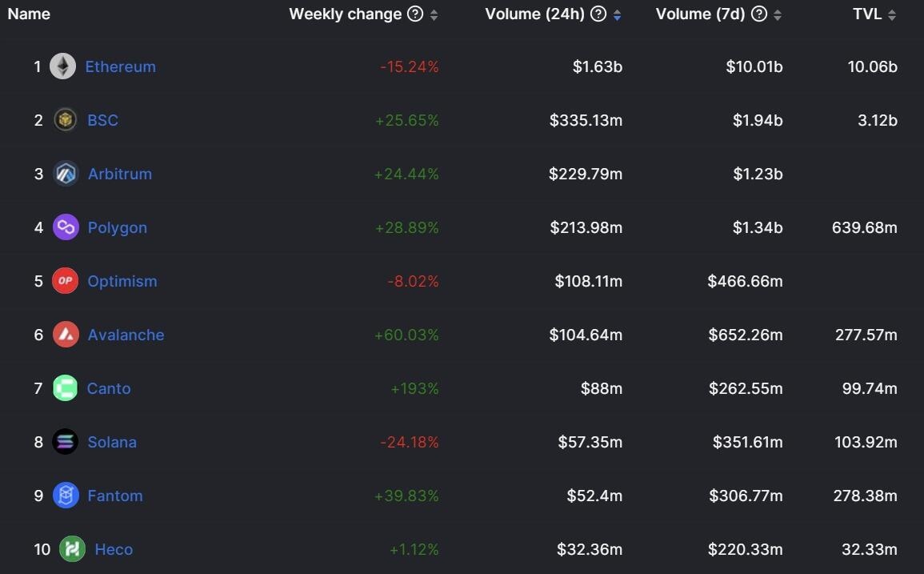Click the Name column header
The width and height of the screenshot is (924, 574).
29,14
